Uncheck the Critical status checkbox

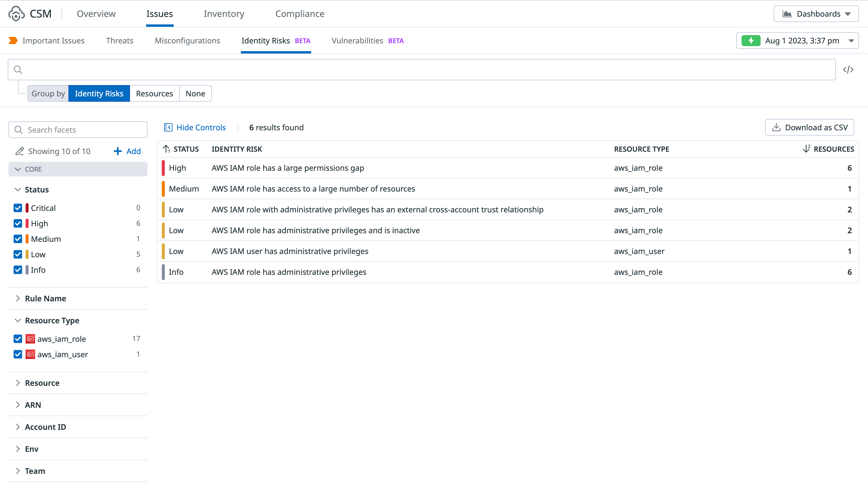coord(18,208)
